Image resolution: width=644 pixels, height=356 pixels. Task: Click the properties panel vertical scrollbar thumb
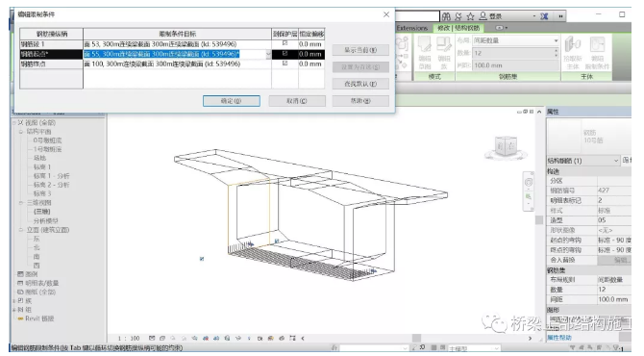click(x=539, y=220)
